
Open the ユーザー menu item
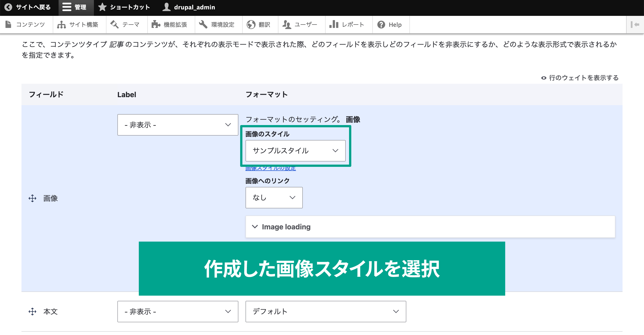(302, 25)
